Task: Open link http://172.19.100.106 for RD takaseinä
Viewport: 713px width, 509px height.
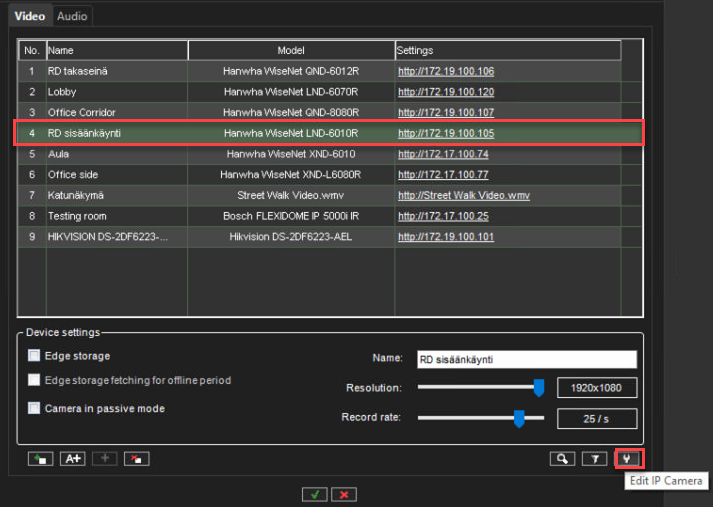Action: point(445,71)
